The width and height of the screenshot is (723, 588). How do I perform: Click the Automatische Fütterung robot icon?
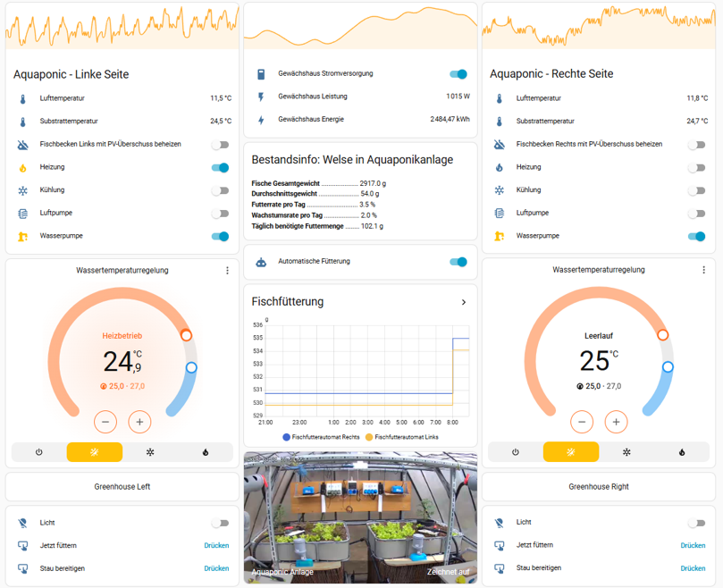261,262
